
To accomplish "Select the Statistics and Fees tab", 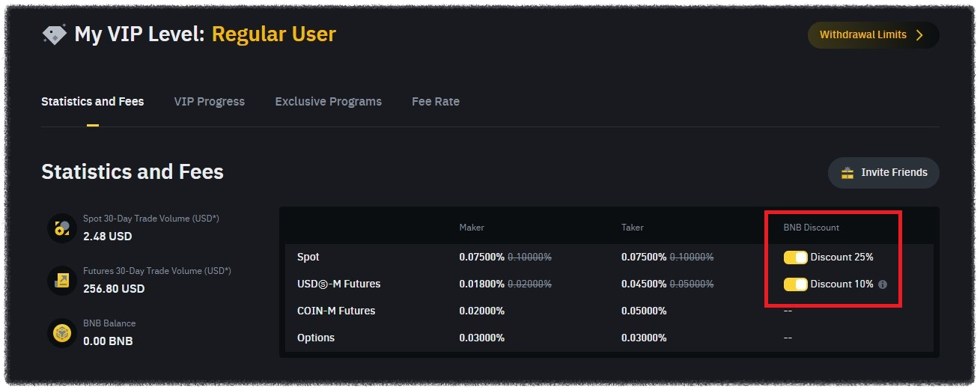I will click(93, 101).
